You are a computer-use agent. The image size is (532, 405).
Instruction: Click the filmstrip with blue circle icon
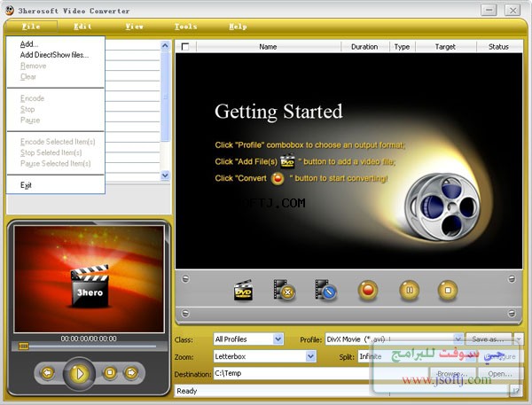click(325, 291)
